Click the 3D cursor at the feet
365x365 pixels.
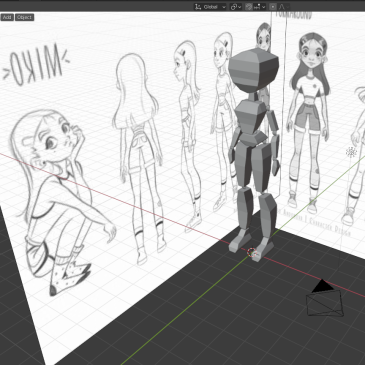click(252, 252)
